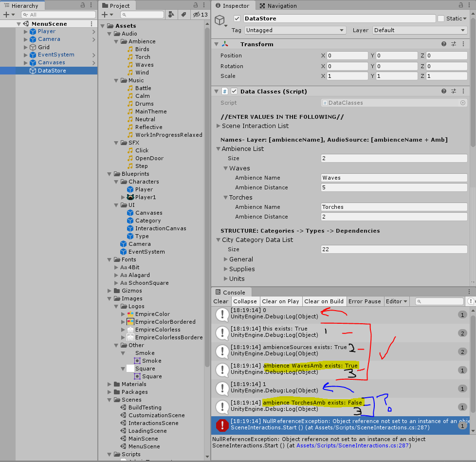Expand the Scene Interaction List
476x462 pixels.
tap(218, 126)
